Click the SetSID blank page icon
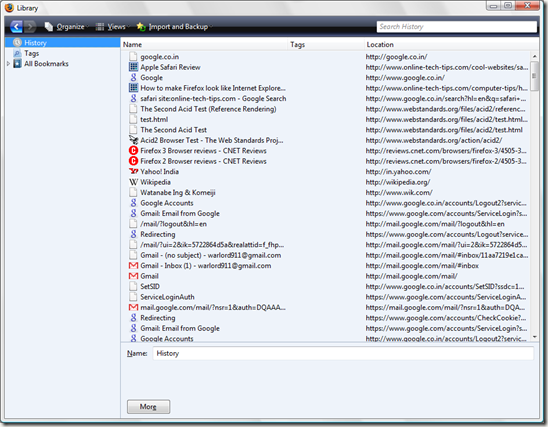 coord(133,286)
